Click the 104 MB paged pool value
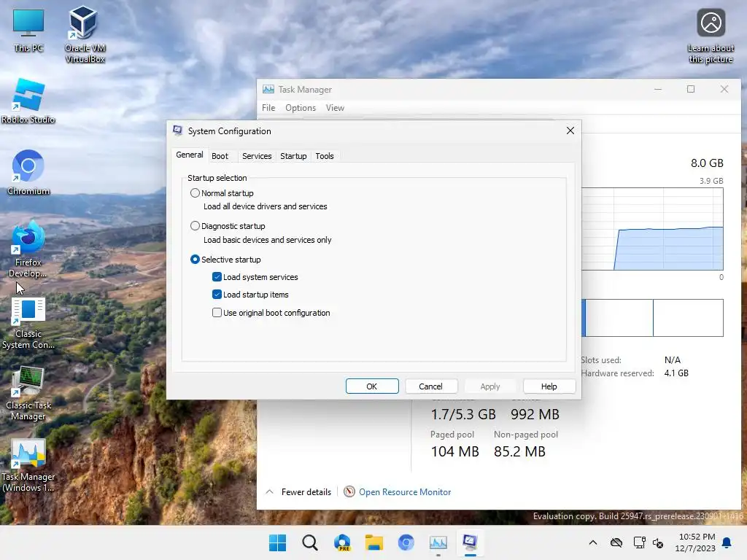 454,451
